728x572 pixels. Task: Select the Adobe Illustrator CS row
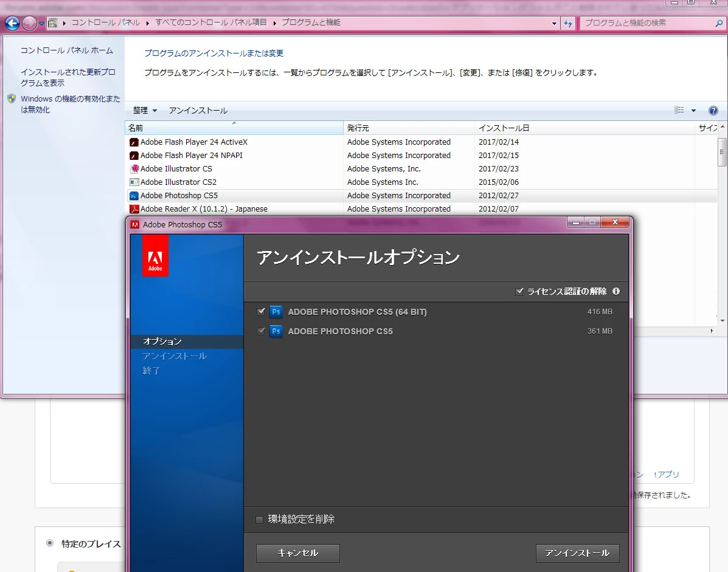point(421,169)
